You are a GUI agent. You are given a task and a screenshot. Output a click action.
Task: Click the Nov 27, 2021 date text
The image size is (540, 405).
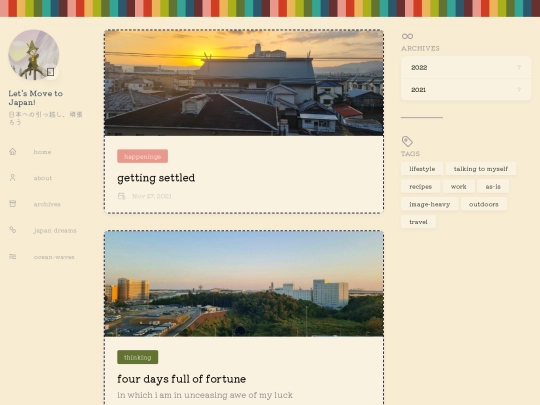(x=152, y=196)
